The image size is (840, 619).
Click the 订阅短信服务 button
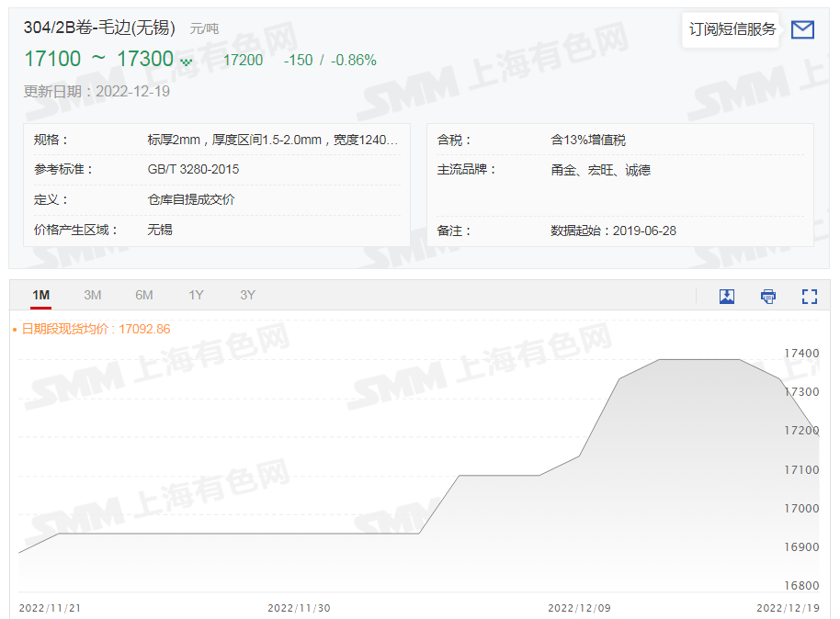[730, 28]
